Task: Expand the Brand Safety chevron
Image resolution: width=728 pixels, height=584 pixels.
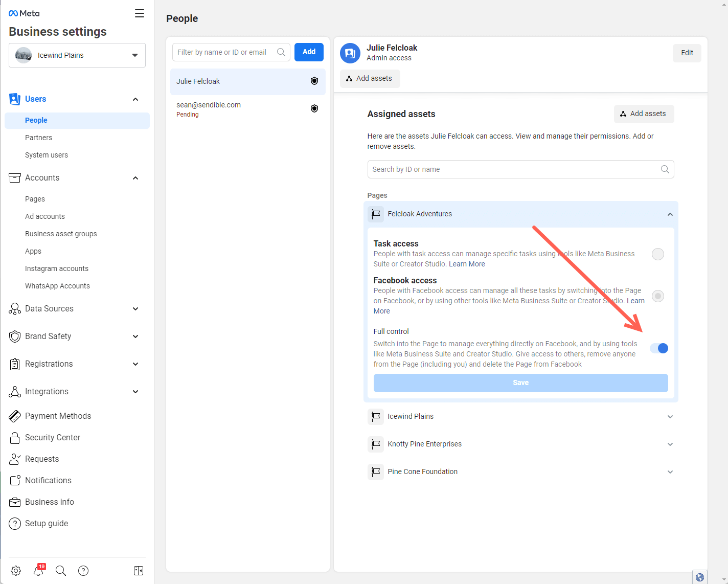Action: point(135,336)
